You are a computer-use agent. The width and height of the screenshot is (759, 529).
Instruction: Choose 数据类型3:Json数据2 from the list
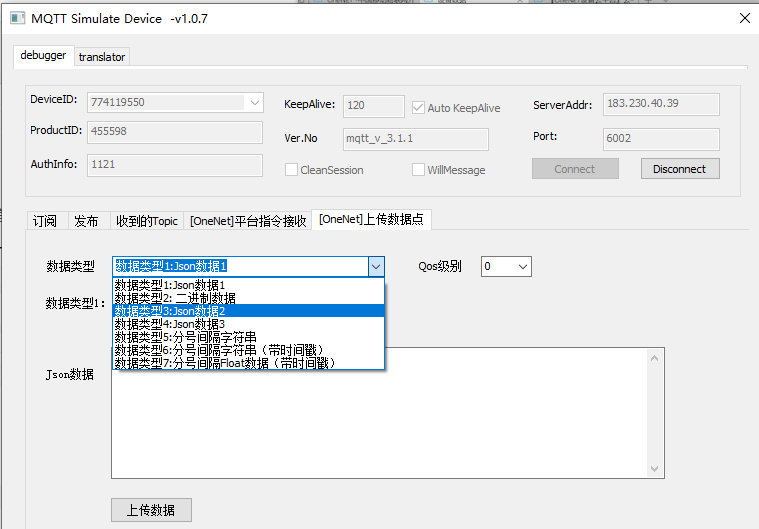click(248, 311)
